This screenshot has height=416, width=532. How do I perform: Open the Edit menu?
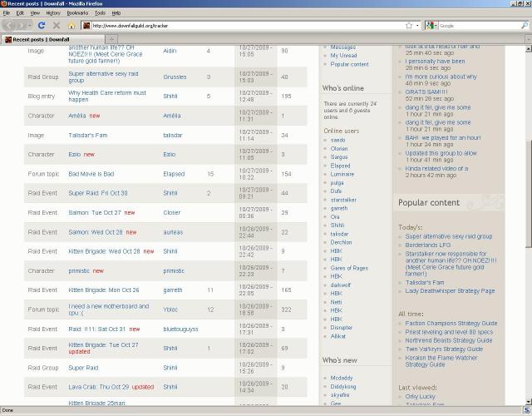pos(20,13)
